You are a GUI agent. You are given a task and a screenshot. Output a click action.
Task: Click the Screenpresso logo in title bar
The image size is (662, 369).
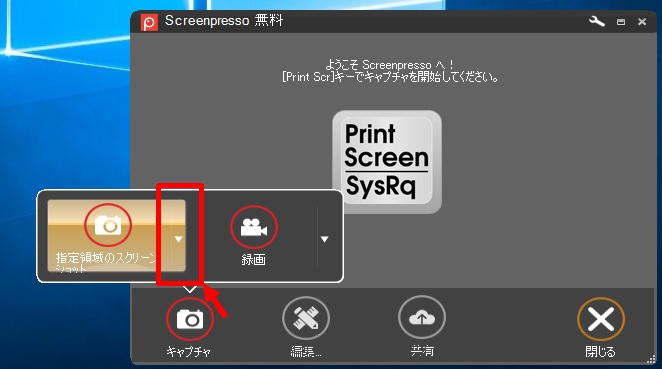[149, 22]
